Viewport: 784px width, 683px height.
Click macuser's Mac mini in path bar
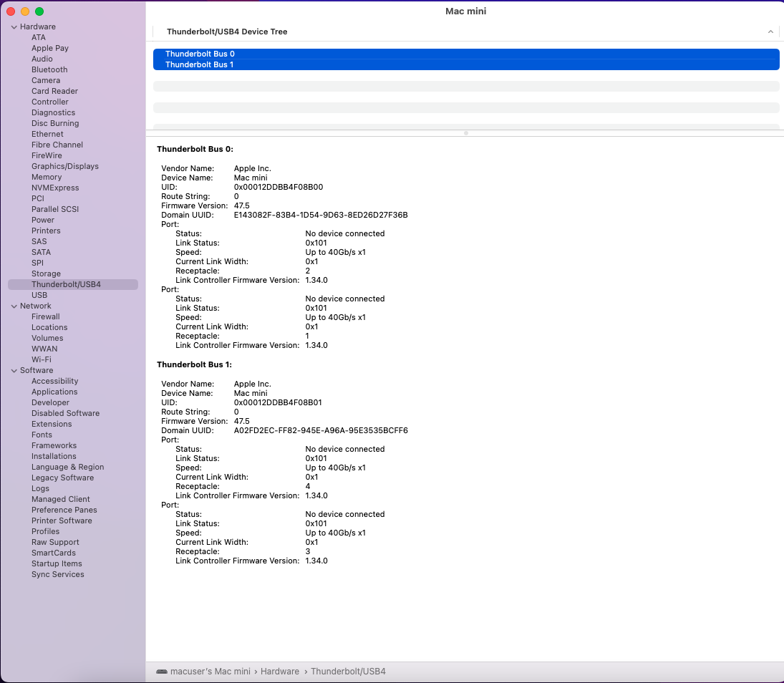coord(210,672)
